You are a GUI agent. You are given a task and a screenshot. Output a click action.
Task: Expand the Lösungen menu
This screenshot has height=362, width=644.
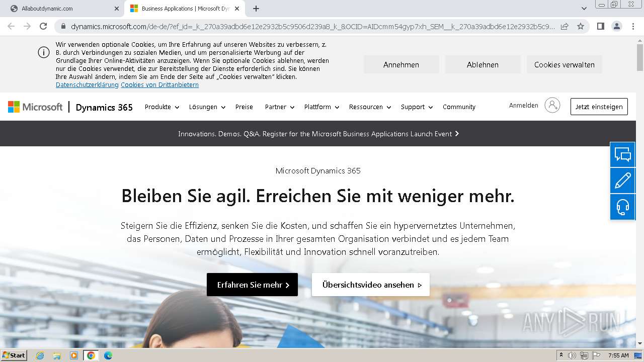click(207, 107)
